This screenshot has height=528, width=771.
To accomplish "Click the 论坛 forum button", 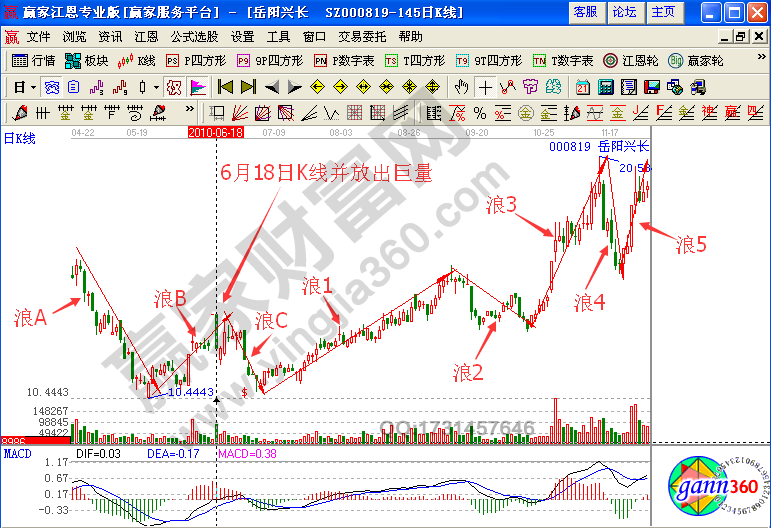I will [624, 12].
